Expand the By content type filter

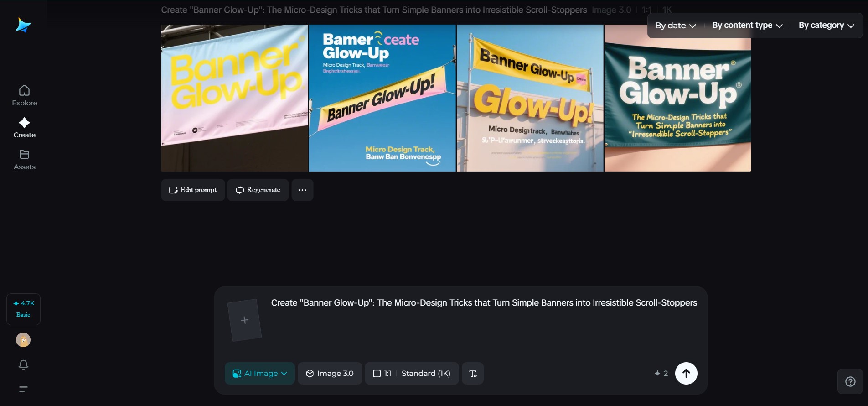[x=747, y=26]
